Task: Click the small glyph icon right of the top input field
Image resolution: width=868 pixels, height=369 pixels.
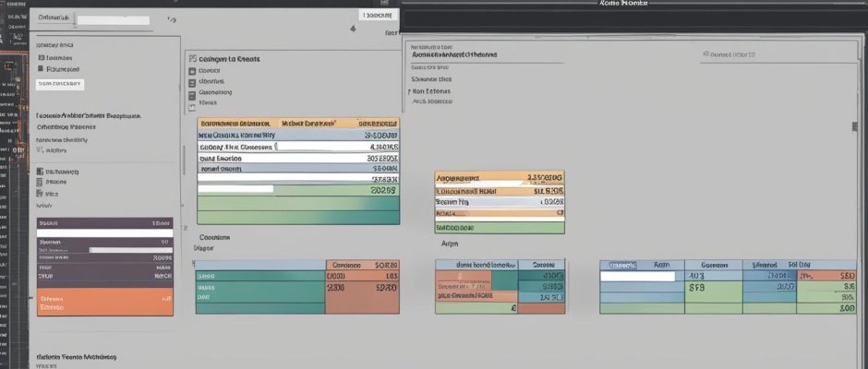Action: click(169, 18)
